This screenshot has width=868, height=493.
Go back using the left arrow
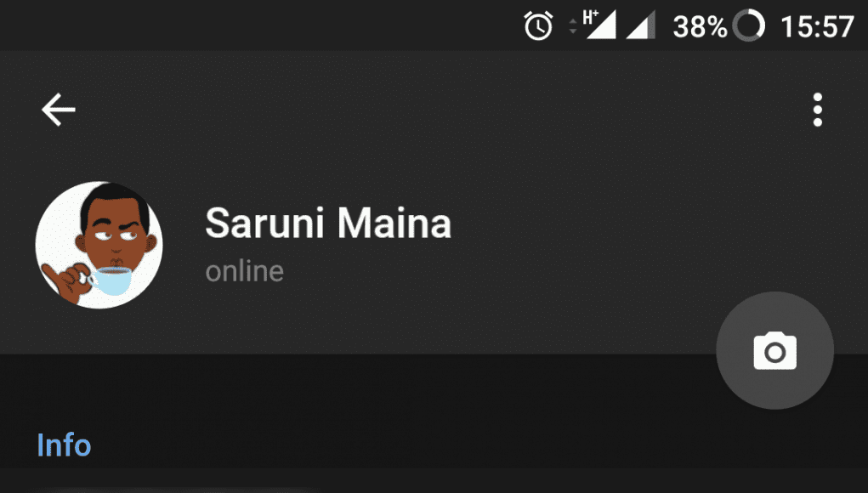tap(58, 110)
